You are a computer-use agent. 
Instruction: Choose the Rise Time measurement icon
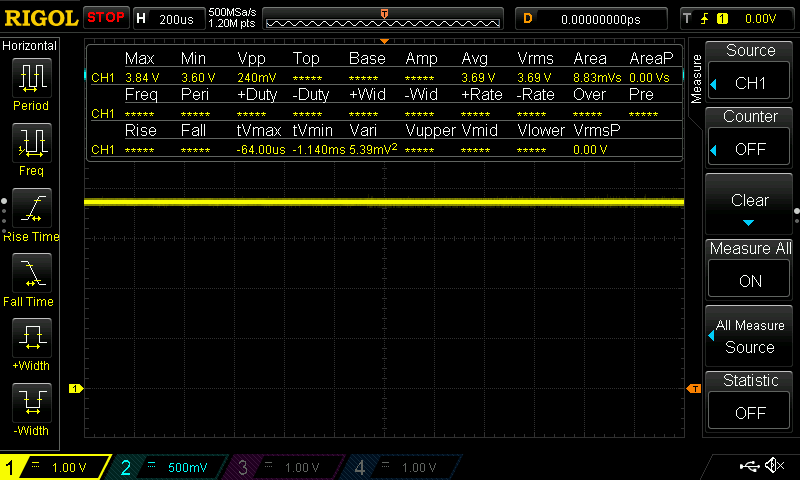[31, 212]
